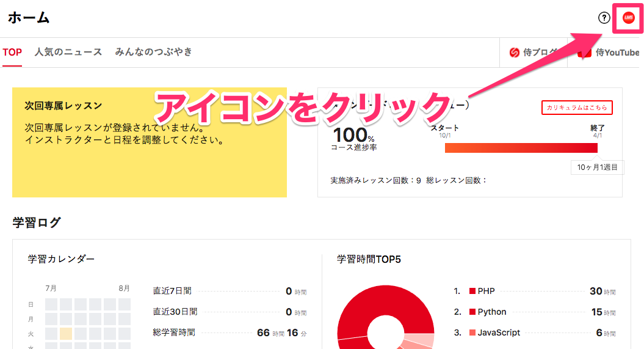Click the 侍YouTube red icon
This screenshot has height=349, width=644.
(587, 53)
